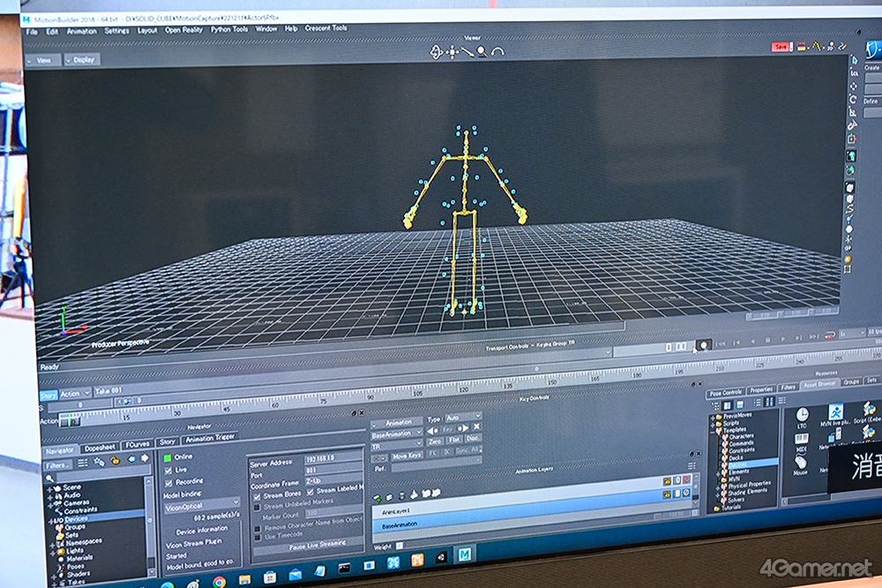Toggle the loop icon in Transport Controls
Viewport: 882px width, 588px height.
coord(830,336)
